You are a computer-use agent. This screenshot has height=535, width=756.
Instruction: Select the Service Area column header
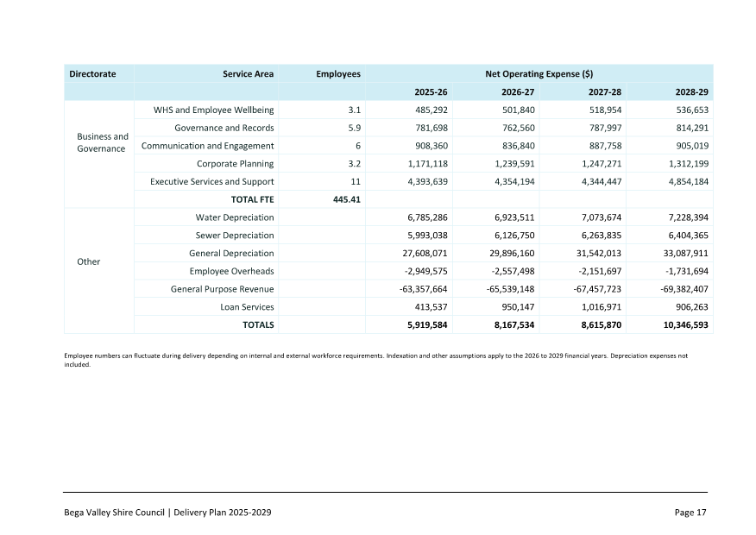pos(248,74)
